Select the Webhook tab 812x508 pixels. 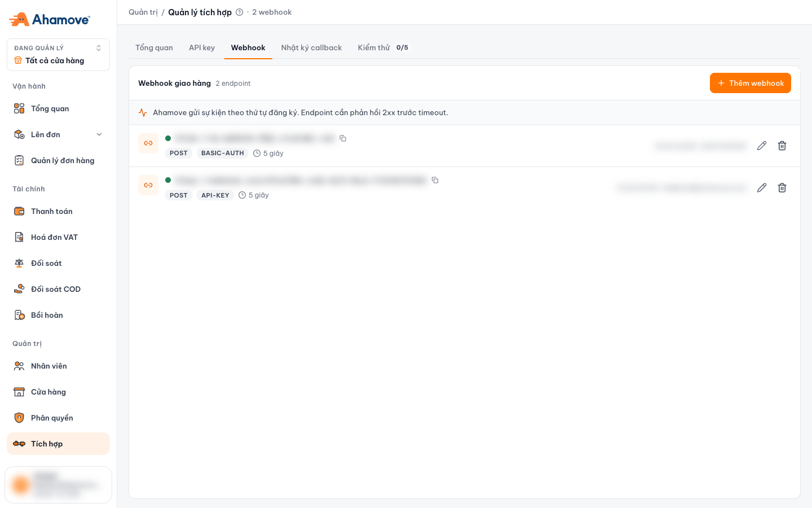tap(248, 47)
